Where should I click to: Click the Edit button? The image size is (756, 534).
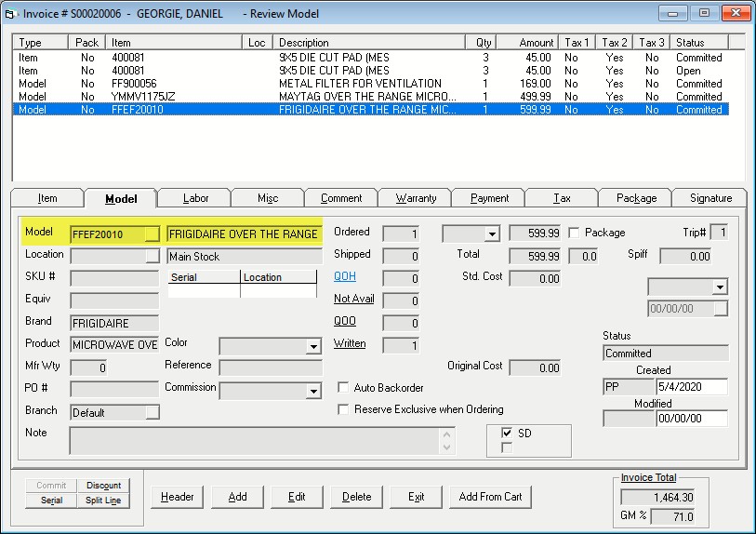pos(297,497)
